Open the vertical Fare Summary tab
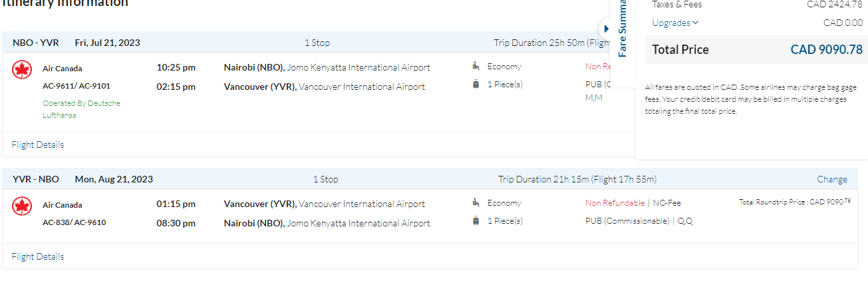 tap(623, 30)
